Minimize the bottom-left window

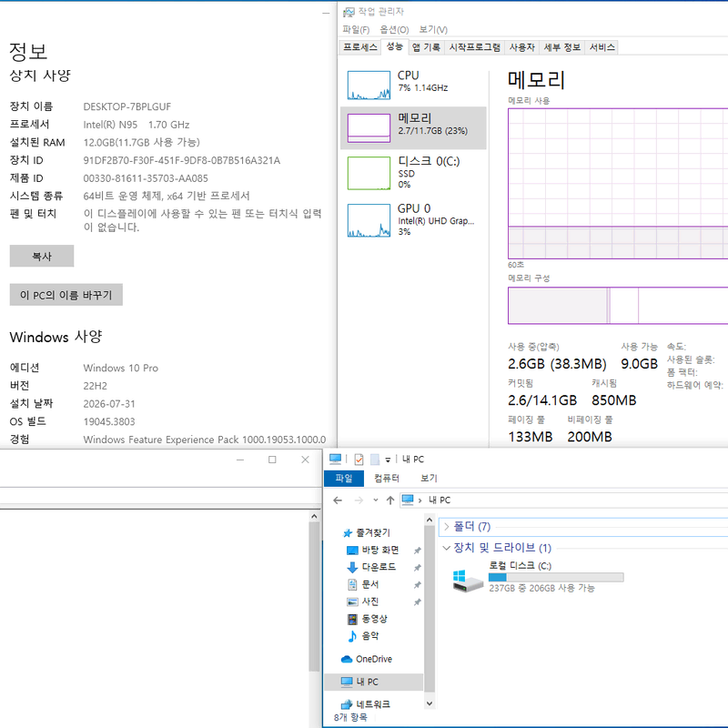240,460
